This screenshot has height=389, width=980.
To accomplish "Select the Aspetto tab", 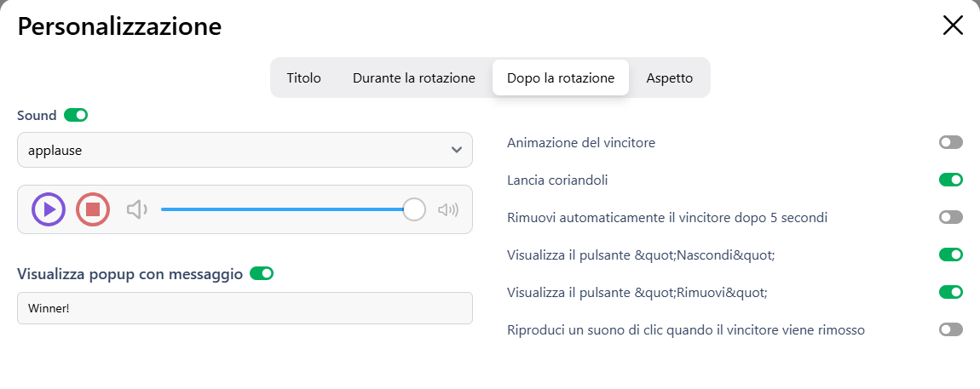I will point(669,77).
